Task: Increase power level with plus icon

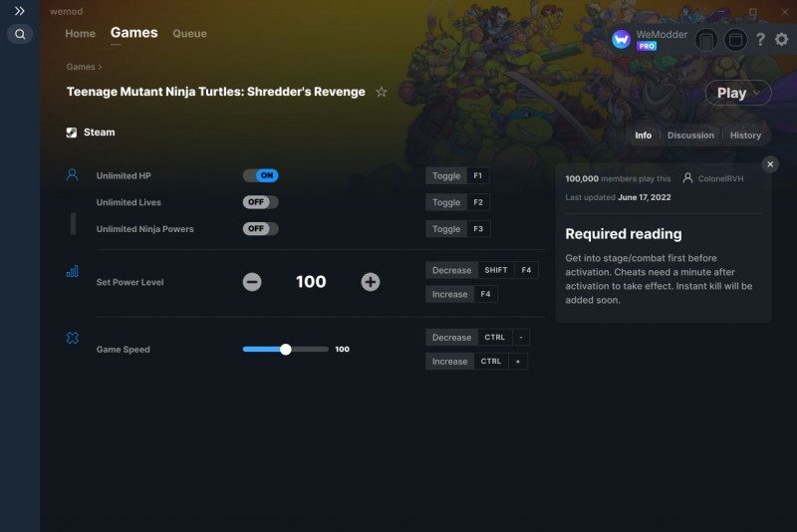Action: pos(370,282)
